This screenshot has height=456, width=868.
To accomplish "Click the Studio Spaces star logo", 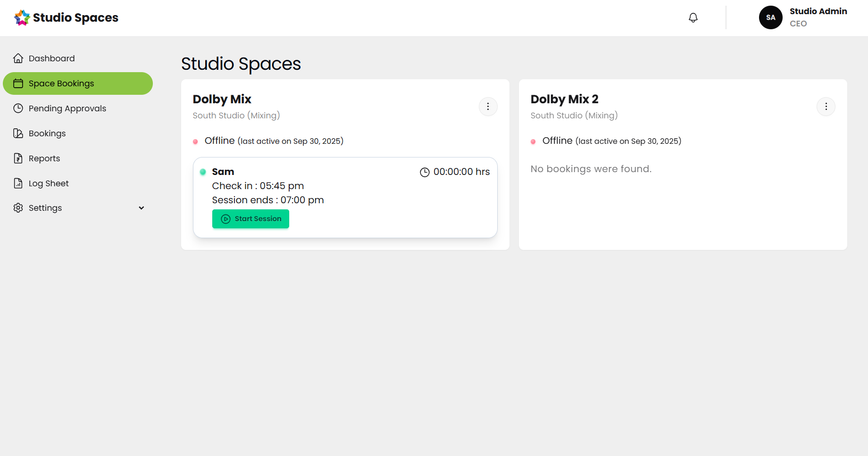I will [x=22, y=17].
